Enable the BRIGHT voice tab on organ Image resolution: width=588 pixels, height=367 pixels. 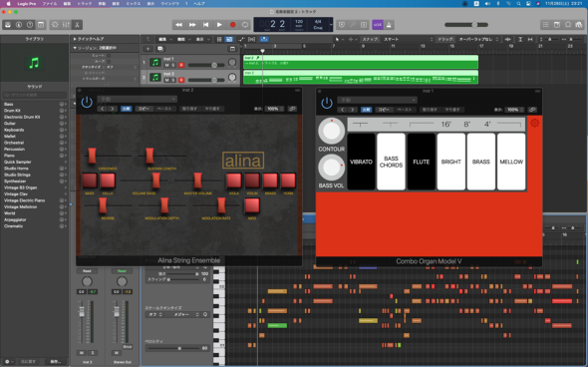[x=451, y=162]
